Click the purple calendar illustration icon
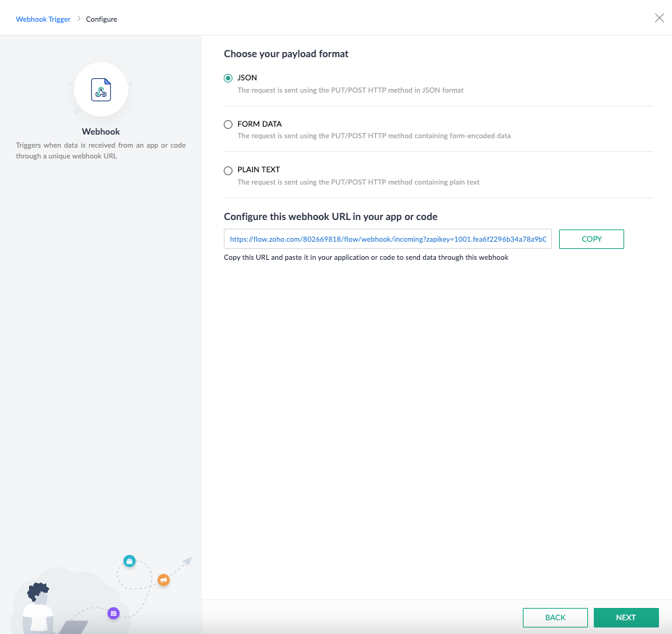This screenshot has width=672, height=634. click(x=114, y=614)
